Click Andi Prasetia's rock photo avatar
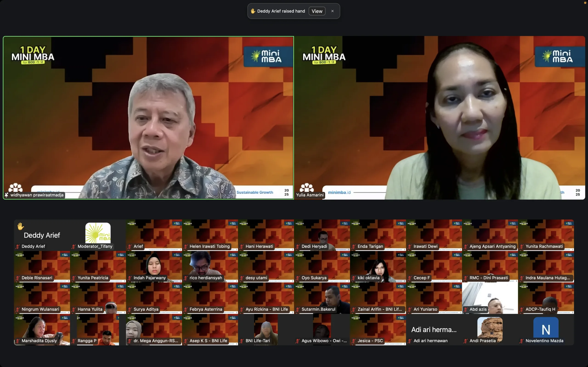Image resolution: width=588 pixels, height=367 pixels. [x=490, y=328]
